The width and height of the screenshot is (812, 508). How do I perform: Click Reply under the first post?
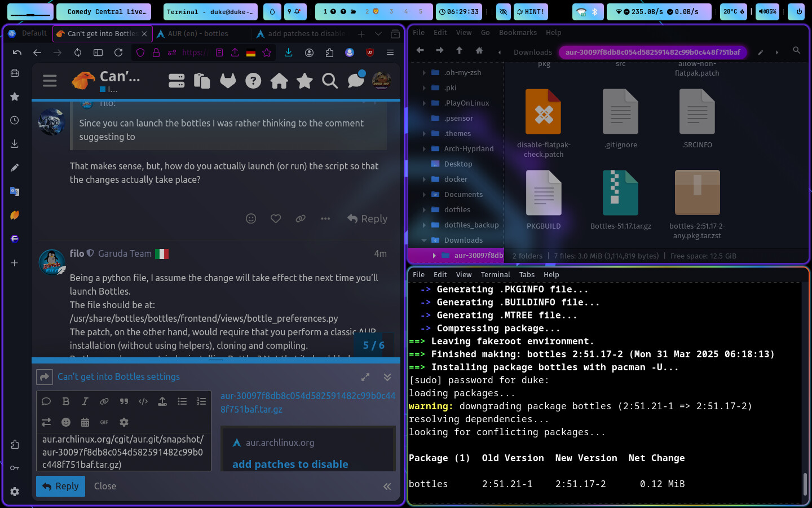[367, 218]
